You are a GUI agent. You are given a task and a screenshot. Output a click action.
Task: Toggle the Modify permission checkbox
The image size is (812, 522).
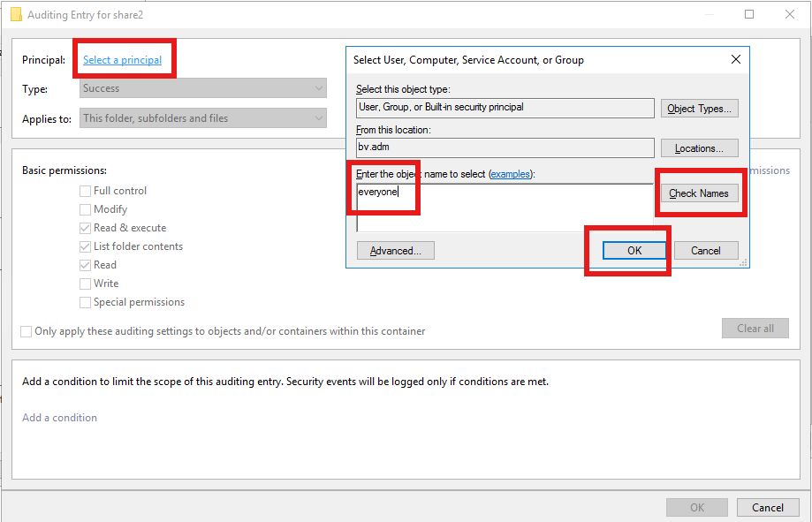[x=86, y=209]
